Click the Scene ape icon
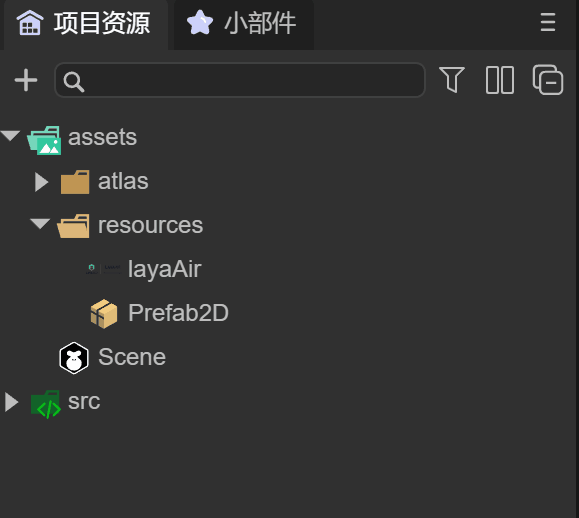The image size is (579, 518). tap(74, 358)
